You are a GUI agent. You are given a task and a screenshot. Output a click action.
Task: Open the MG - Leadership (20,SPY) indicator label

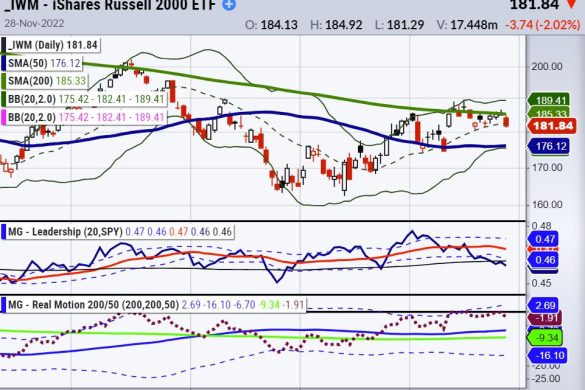65,232
